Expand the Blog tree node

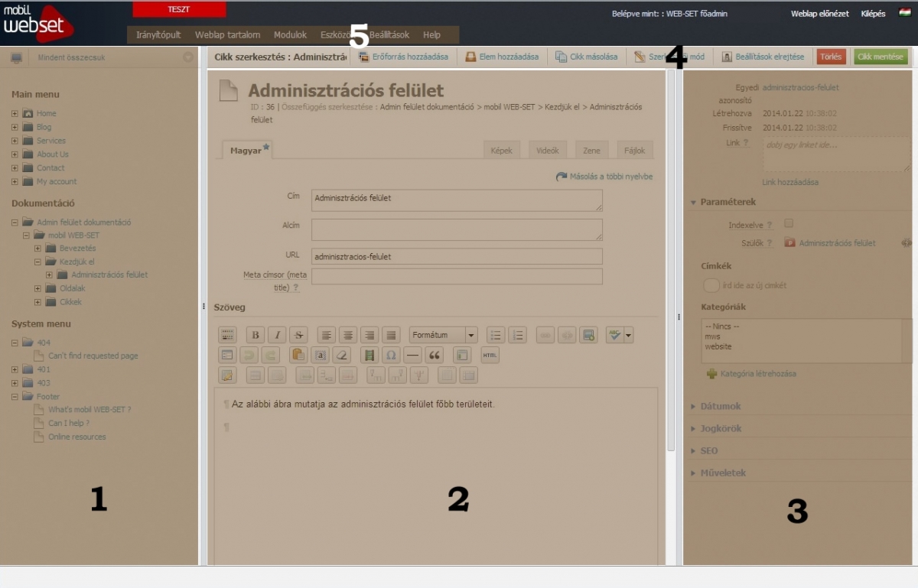click(15, 127)
